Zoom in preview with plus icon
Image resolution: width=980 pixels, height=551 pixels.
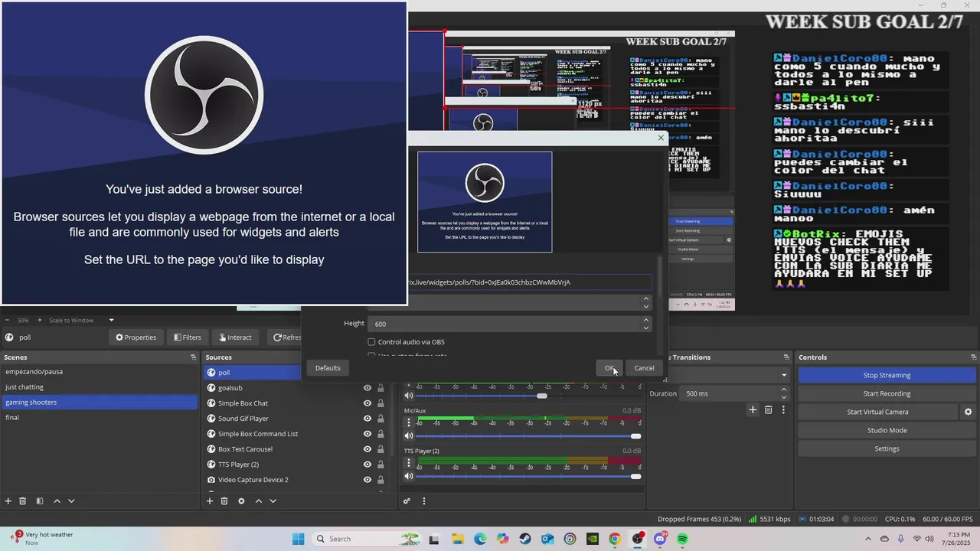[41, 320]
